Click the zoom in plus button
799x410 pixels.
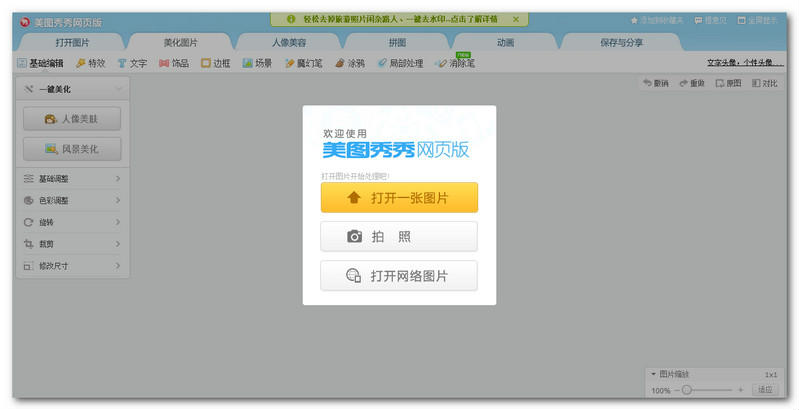(x=740, y=390)
